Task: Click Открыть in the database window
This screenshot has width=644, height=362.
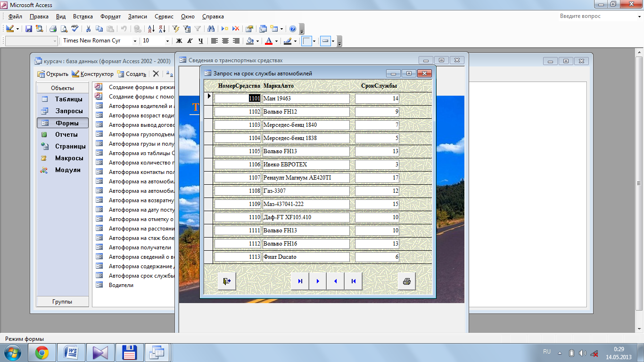Action: point(53,74)
